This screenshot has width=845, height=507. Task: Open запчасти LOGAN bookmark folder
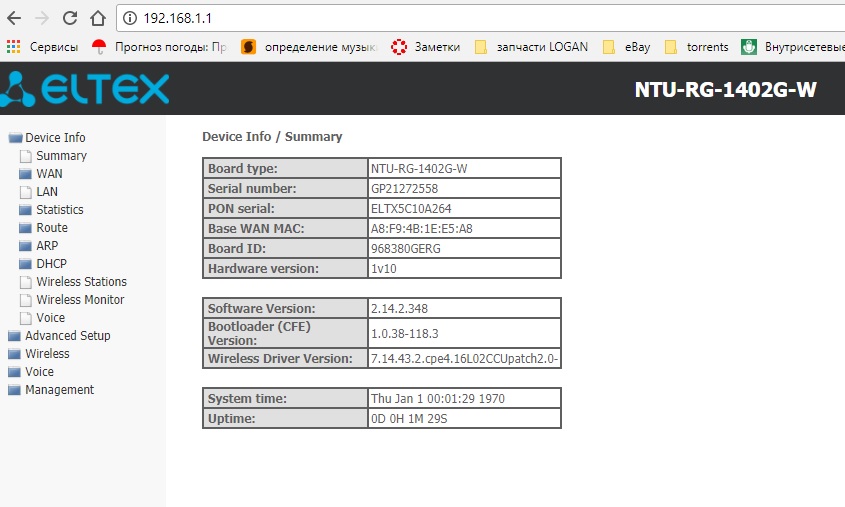[531, 47]
